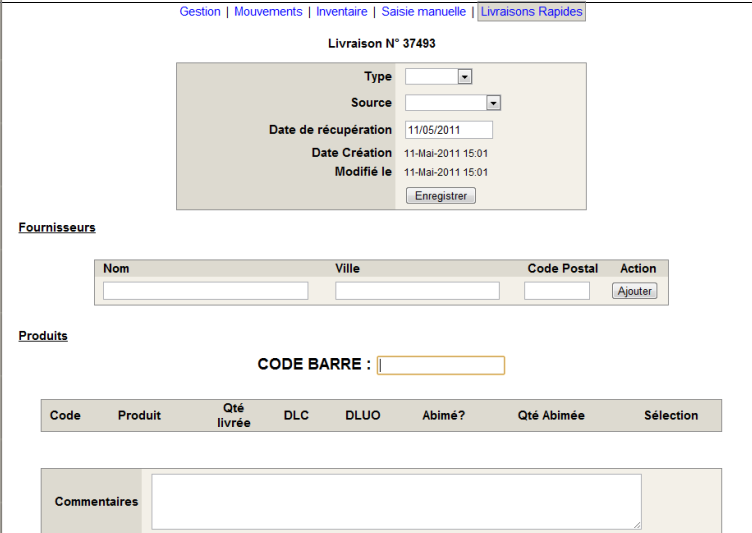The image size is (752, 533).
Task: Click Ajouter to add the supplier
Action: point(634,291)
